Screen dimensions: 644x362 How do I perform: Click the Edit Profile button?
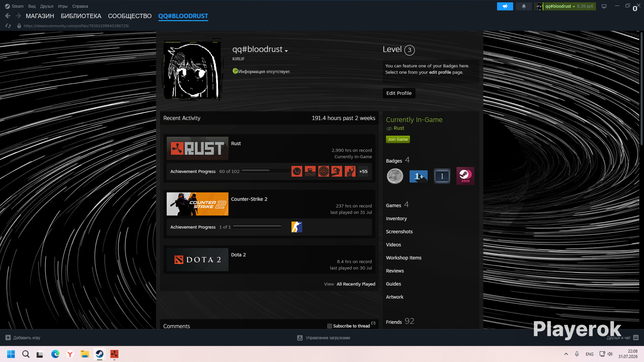point(399,93)
